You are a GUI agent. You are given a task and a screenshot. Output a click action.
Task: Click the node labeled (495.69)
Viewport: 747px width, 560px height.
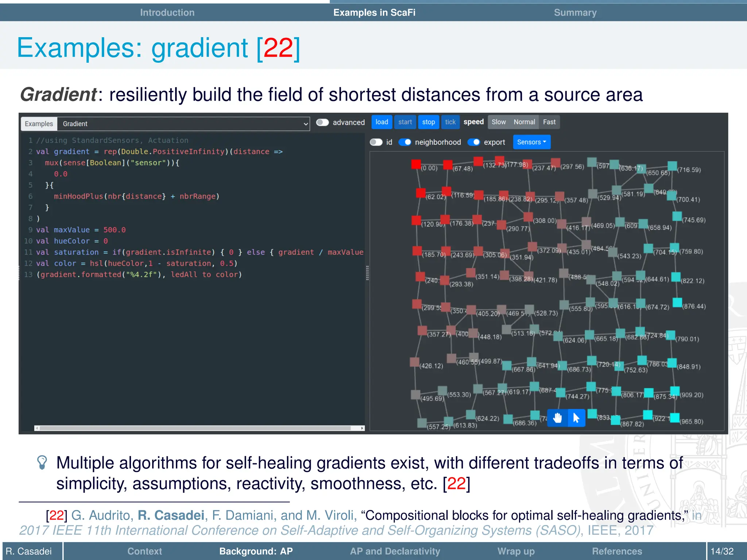pos(415,394)
